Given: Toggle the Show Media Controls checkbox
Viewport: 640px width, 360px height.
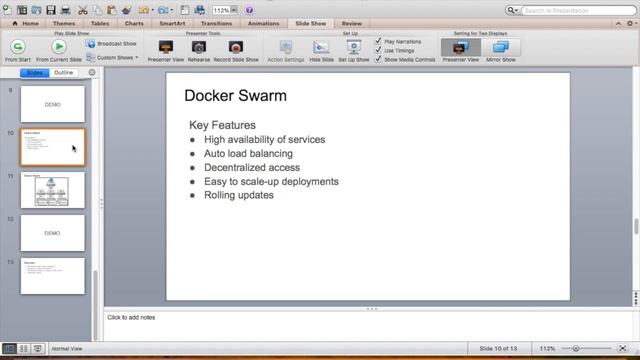Looking at the screenshot, I should coord(378,59).
